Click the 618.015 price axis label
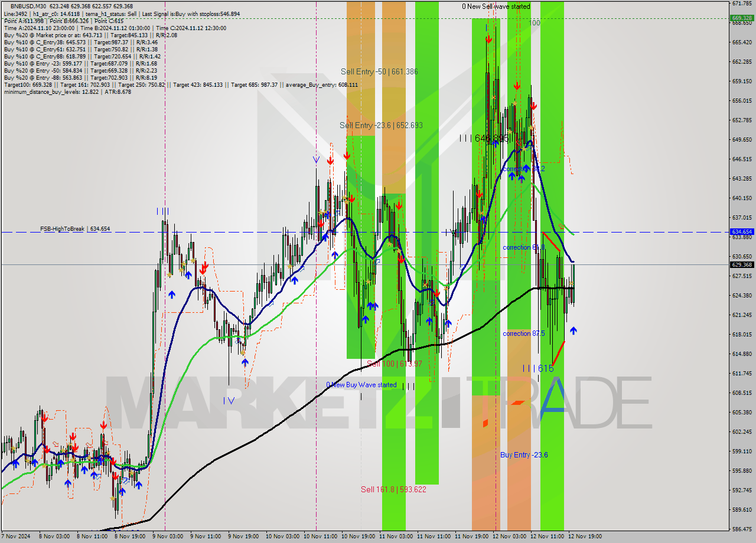This screenshot has height=543, width=756. [x=742, y=334]
